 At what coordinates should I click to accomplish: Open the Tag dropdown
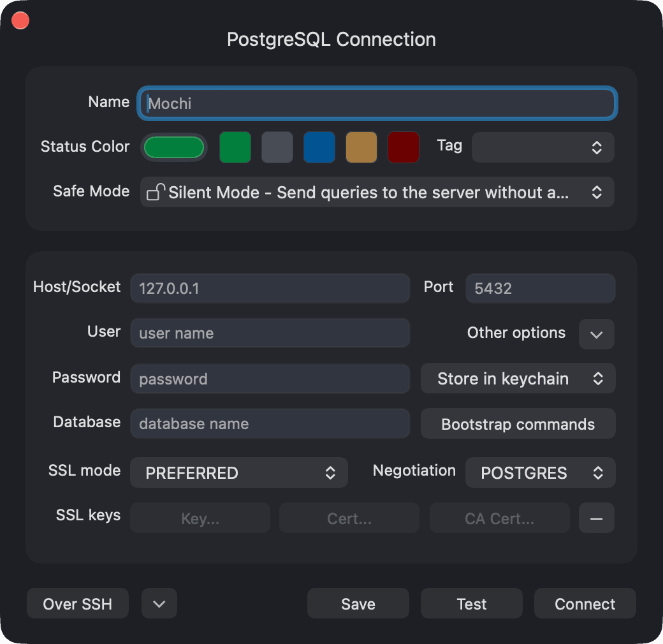[x=543, y=147]
